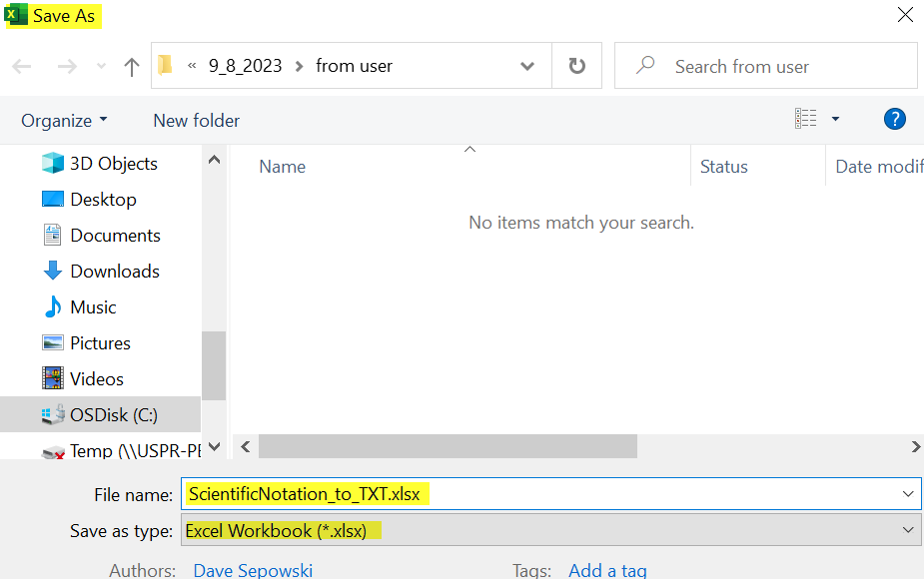Open the 'from user' breadcrumb folder
The width and height of the screenshot is (924, 579).
coord(352,66)
